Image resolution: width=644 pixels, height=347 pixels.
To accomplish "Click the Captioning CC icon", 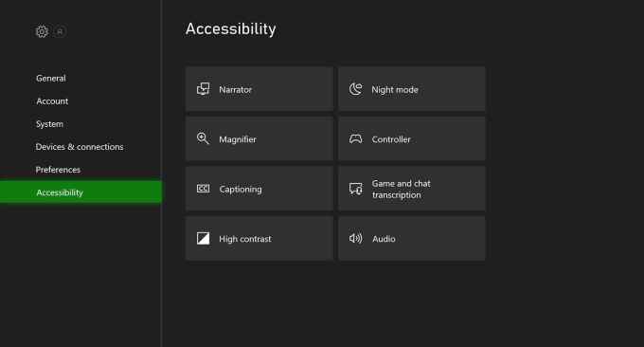I will coord(203,189).
